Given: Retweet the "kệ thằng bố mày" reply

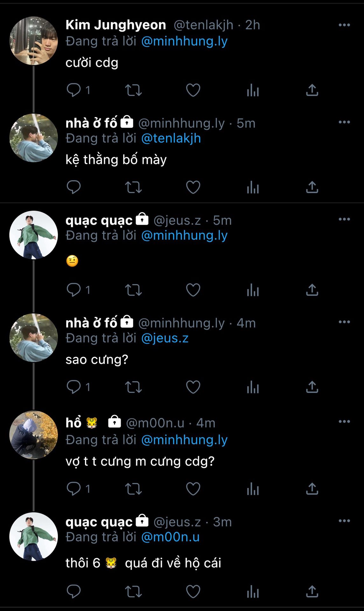Looking at the screenshot, I should 133,187.
